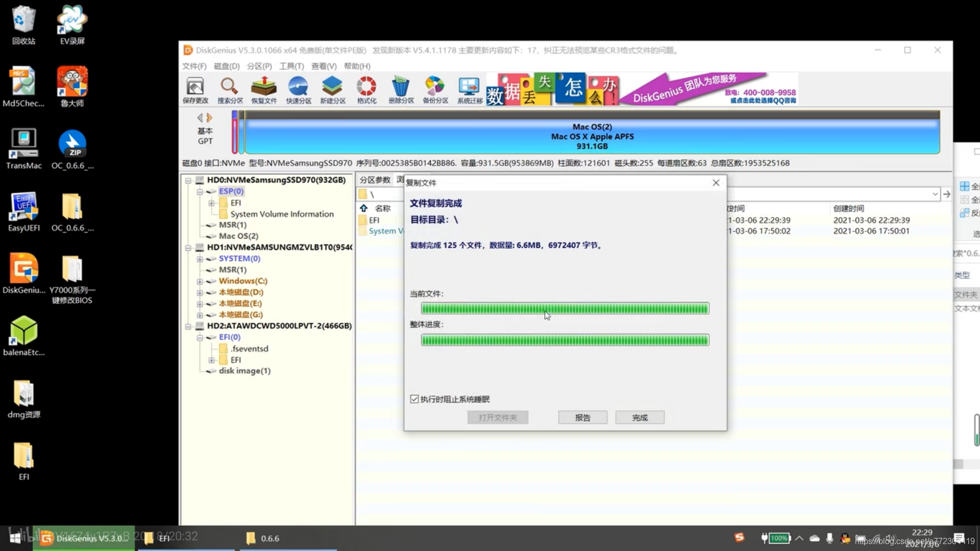980x551 pixels.
Task: Open the path bar dropdown arrow
Action: point(935,194)
